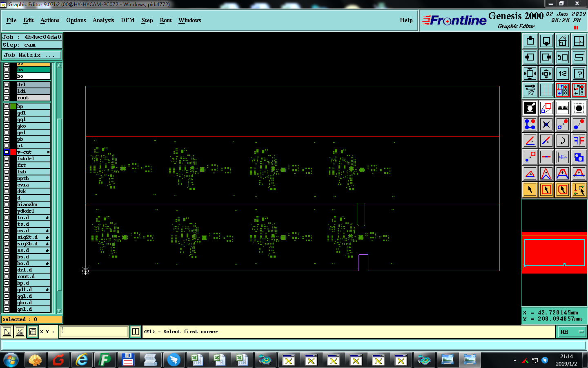The width and height of the screenshot is (588, 368).
Task: Open the Actions menu
Action: point(50,20)
